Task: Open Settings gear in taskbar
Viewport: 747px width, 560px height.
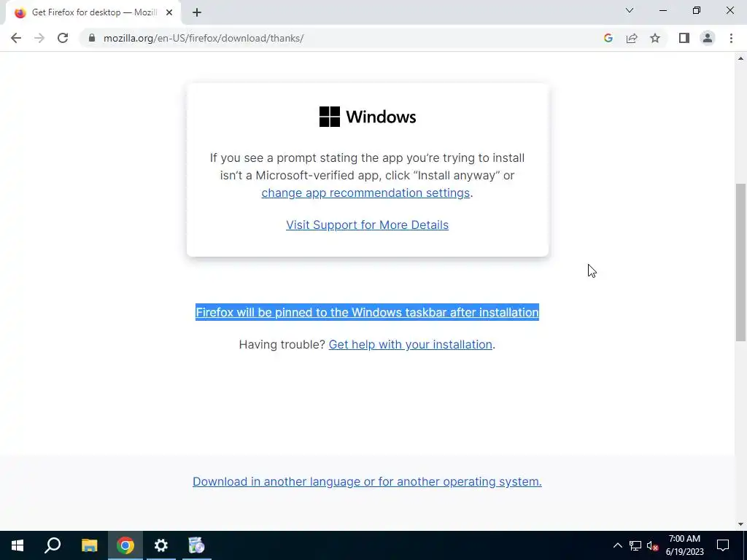Action: click(x=161, y=545)
